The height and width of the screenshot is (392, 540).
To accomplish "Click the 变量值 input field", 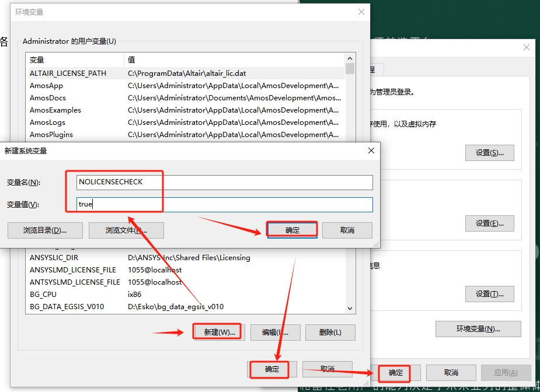I will tap(225, 205).
